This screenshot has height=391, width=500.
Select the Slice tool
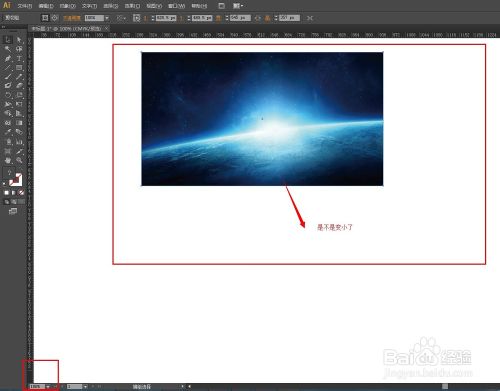pos(19,152)
